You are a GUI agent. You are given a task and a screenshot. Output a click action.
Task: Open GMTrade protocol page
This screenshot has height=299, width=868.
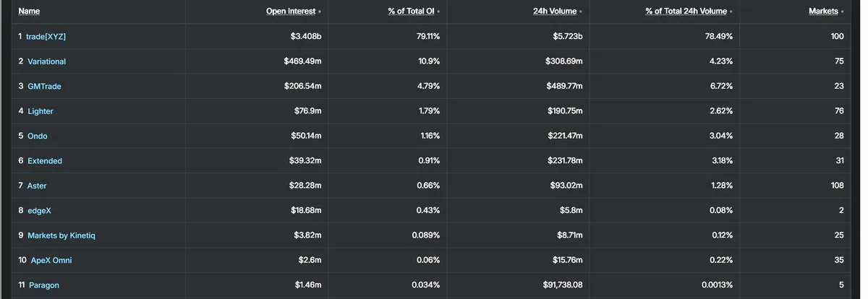click(44, 87)
